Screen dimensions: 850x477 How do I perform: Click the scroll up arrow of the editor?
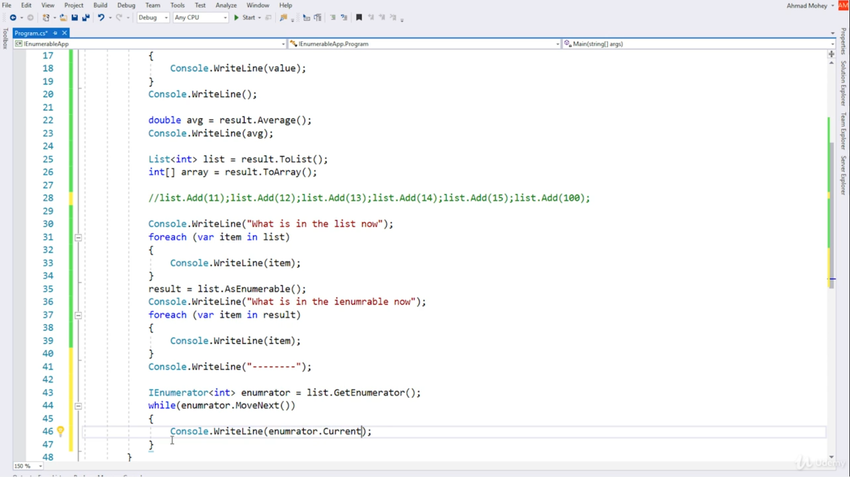tap(831, 63)
